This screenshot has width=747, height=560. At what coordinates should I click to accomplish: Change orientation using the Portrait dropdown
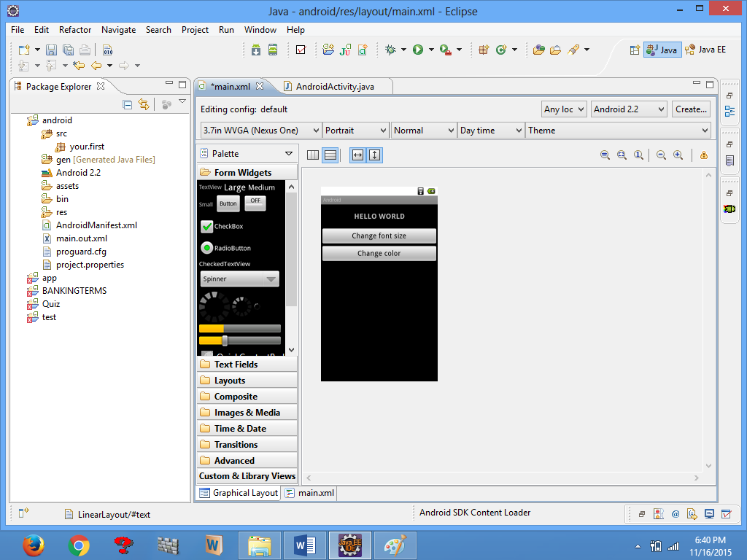[x=355, y=131]
